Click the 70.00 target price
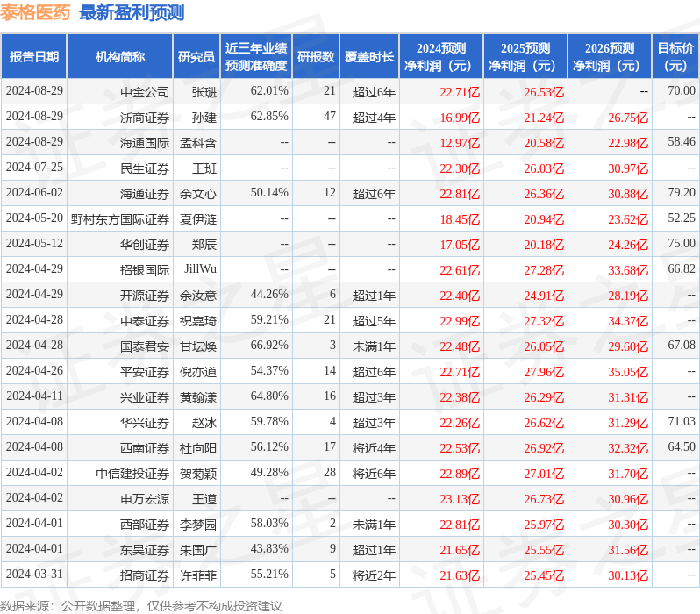Image resolution: width=700 pixels, height=614 pixels. pyautogui.click(x=682, y=90)
